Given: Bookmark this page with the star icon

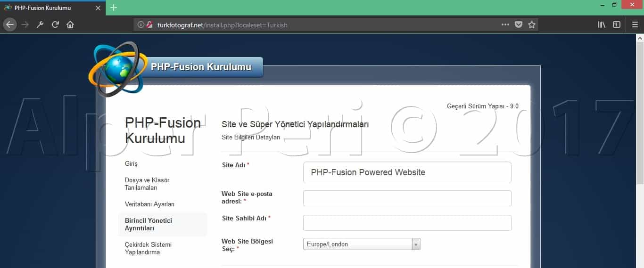Looking at the screenshot, I should tap(532, 24).
